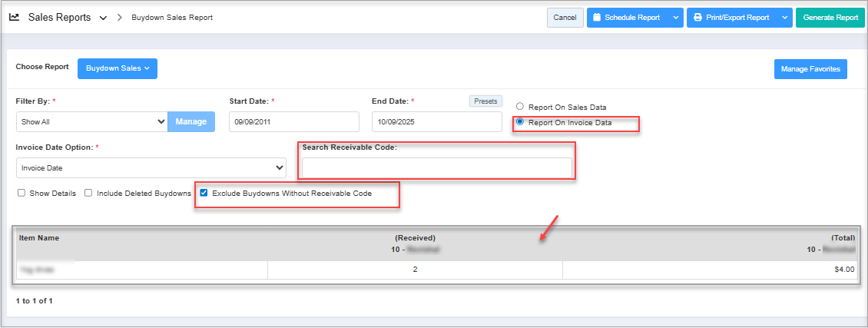This screenshot has height=328, width=868.
Task: Click the 1 to 1 of 1 pagination text
Action: (35, 301)
